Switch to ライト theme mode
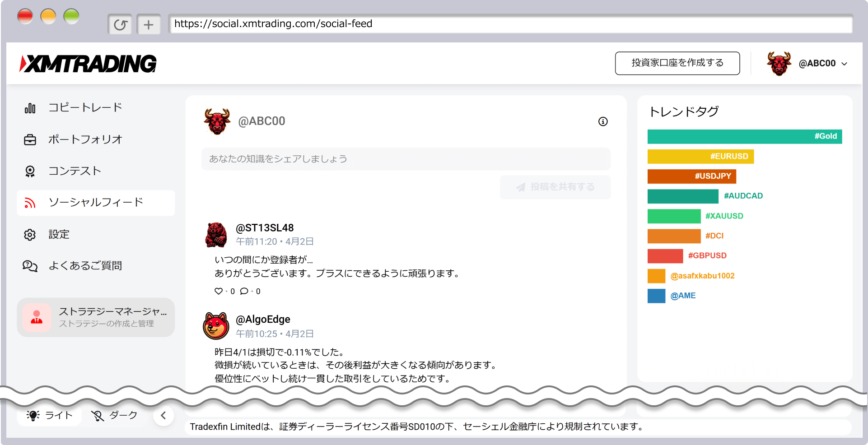 tap(50, 415)
